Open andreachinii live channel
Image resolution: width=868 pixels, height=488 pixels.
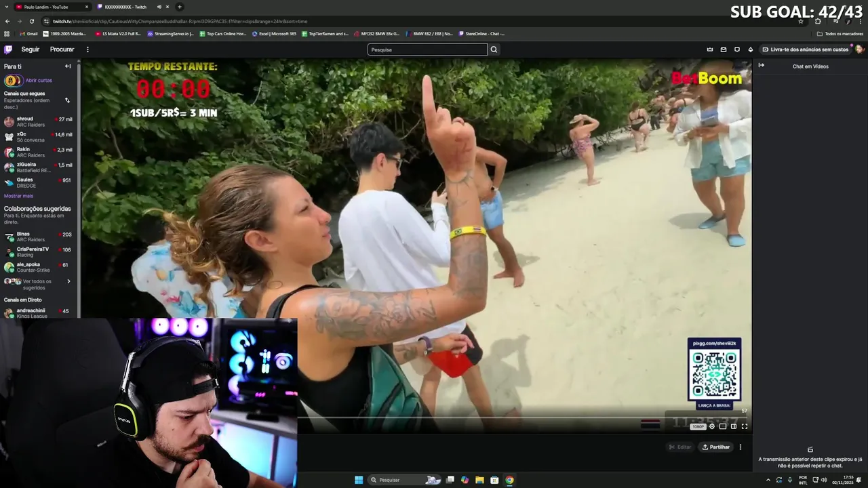[38, 312]
